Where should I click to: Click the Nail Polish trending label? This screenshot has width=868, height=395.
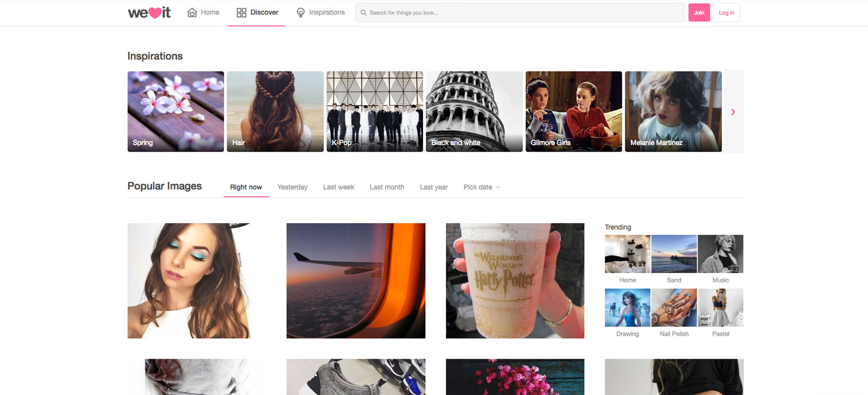coord(674,334)
